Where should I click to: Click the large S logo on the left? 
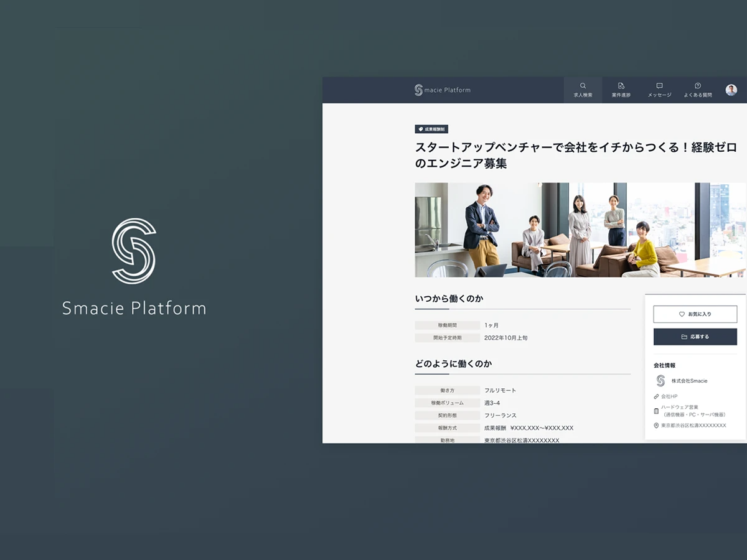(134, 251)
